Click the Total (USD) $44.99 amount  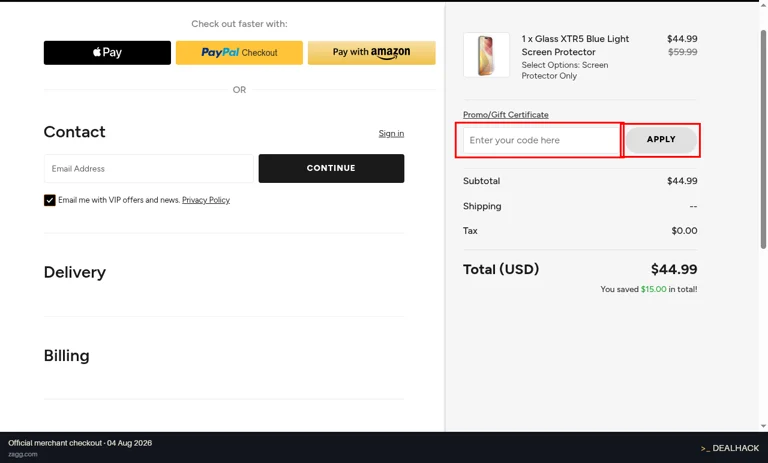pos(674,269)
